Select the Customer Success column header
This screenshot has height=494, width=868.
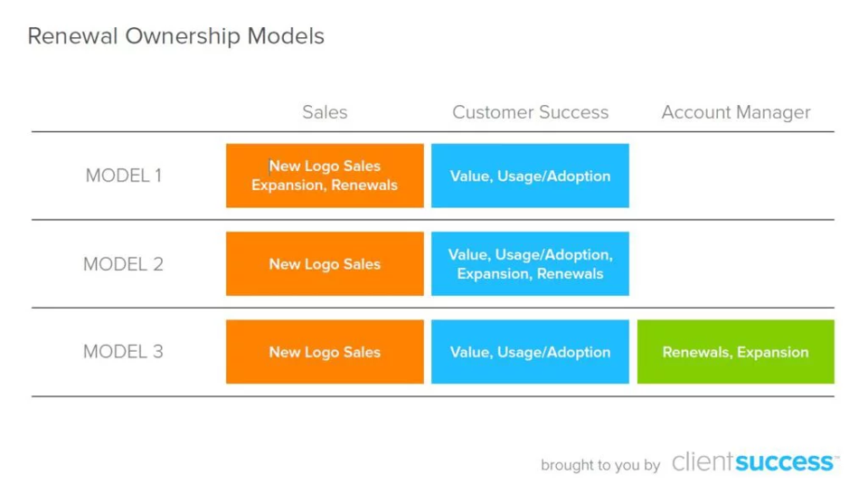point(530,112)
